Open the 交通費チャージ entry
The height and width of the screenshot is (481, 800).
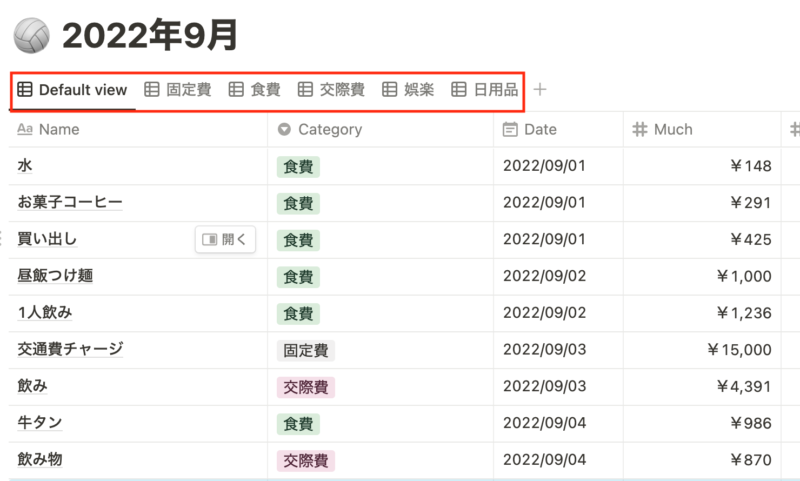click(70, 349)
